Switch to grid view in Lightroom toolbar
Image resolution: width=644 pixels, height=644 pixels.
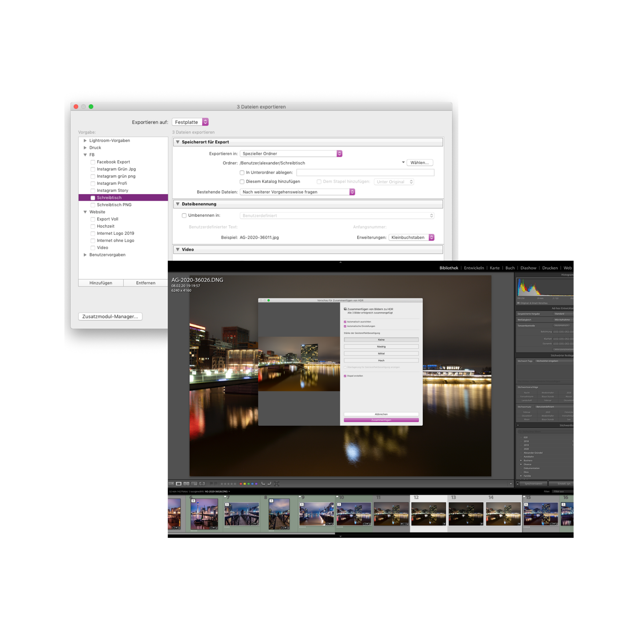pyautogui.click(x=171, y=484)
